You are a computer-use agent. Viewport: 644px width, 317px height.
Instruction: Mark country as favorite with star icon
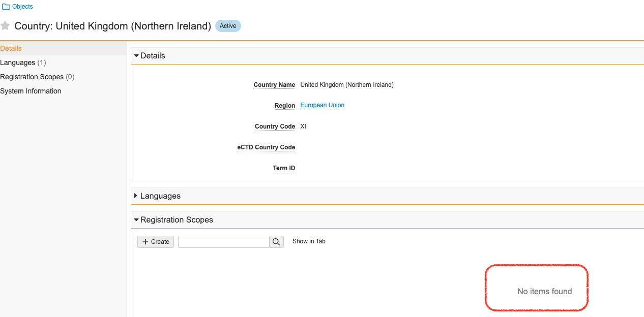[x=6, y=26]
